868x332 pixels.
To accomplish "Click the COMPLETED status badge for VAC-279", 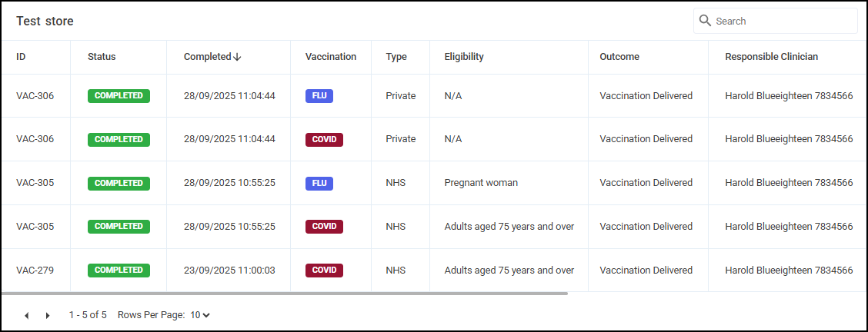I will tap(119, 271).
